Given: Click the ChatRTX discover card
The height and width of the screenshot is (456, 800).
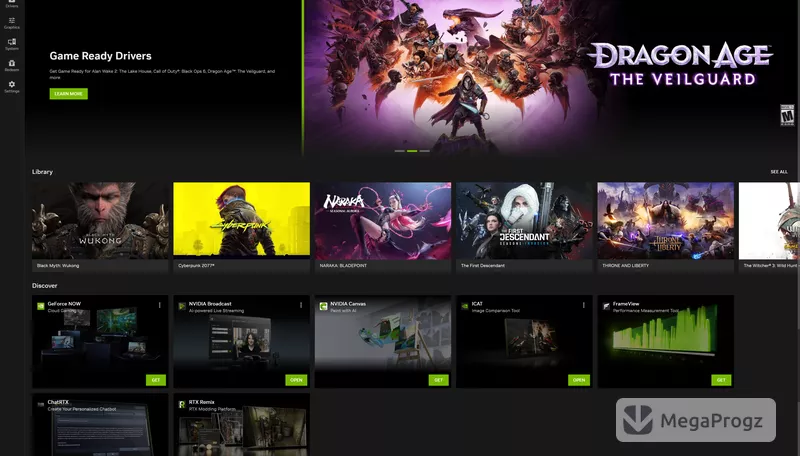Looking at the screenshot, I should tap(100, 424).
